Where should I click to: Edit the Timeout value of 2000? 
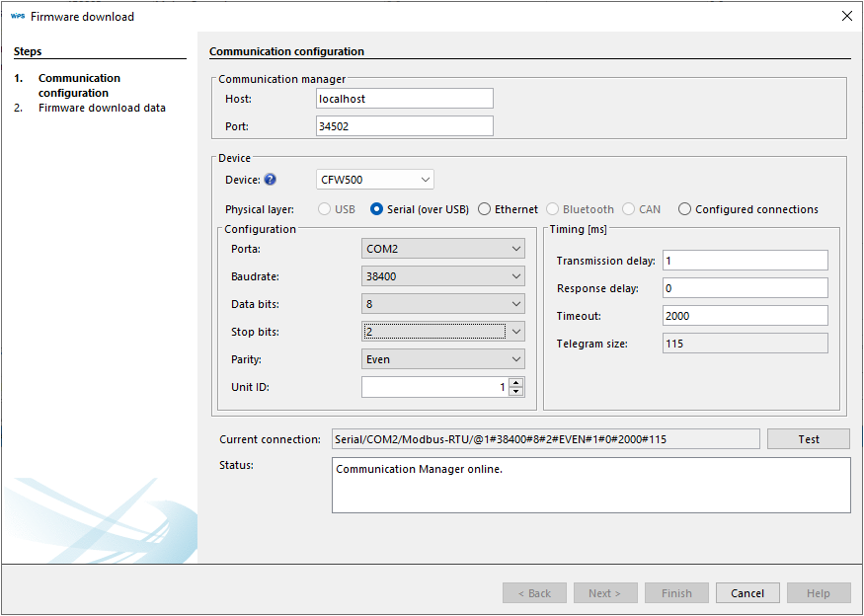[x=745, y=315]
